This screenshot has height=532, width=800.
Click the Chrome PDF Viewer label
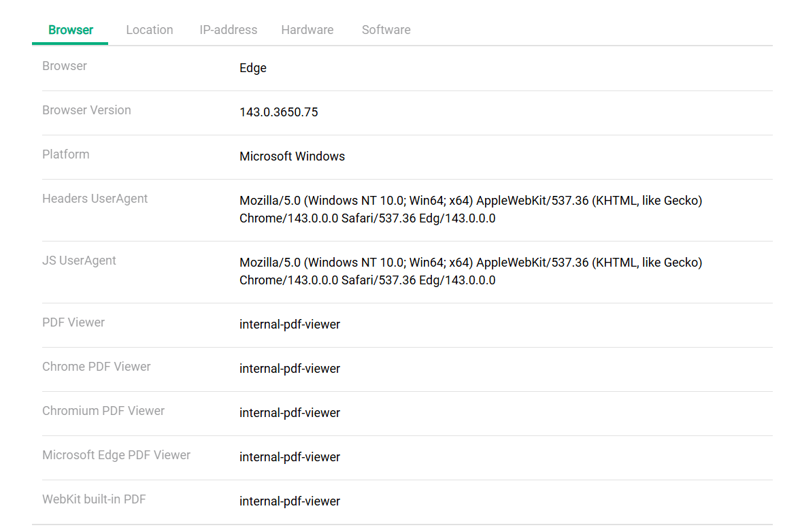(96, 367)
